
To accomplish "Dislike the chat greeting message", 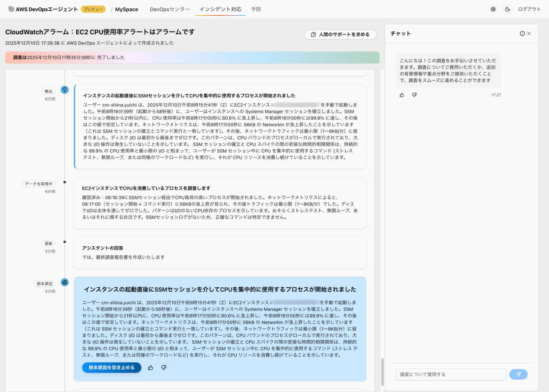I will click(x=414, y=95).
